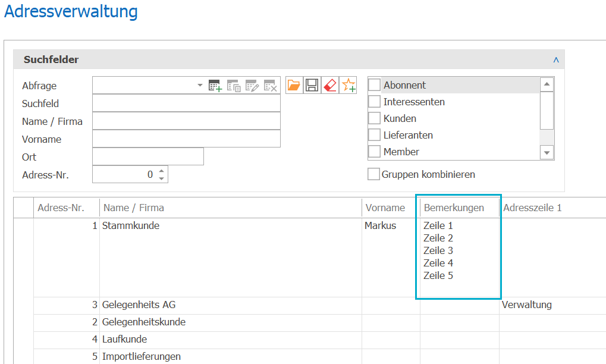Image resolution: width=606 pixels, height=364 pixels.
Task: Sort by the Adress-Nr. column header
Action: click(67, 208)
